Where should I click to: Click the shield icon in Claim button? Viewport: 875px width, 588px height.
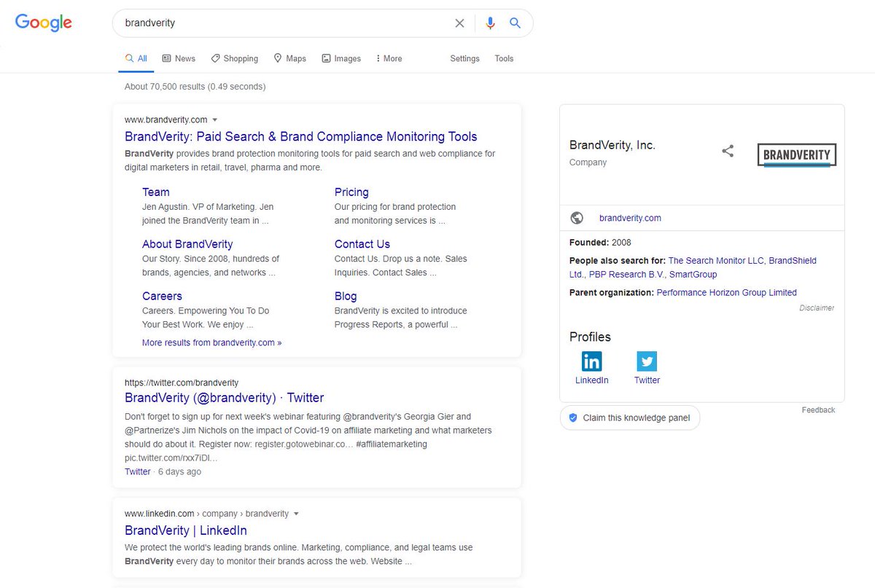coord(572,418)
